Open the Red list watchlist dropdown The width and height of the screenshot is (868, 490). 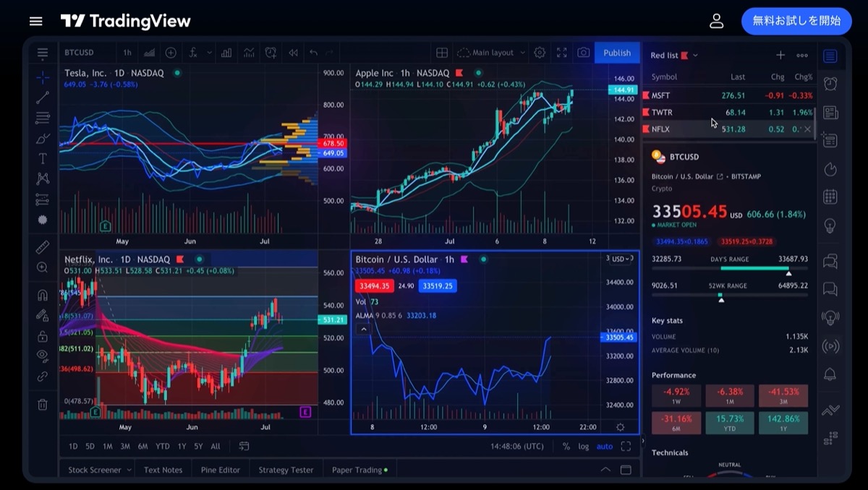(674, 55)
